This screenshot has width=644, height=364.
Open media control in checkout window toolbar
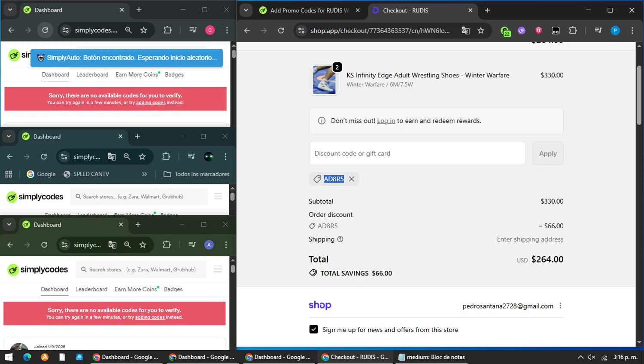[x=598, y=31]
